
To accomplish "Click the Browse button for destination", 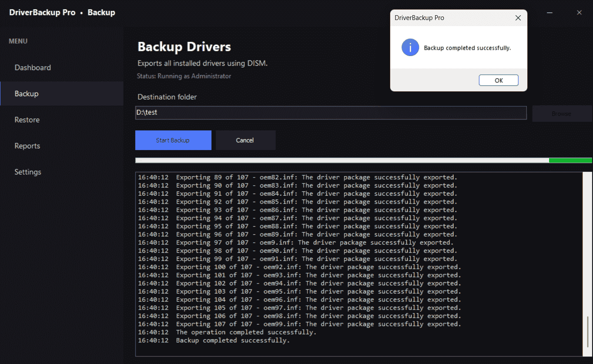I will click(561, 114).
